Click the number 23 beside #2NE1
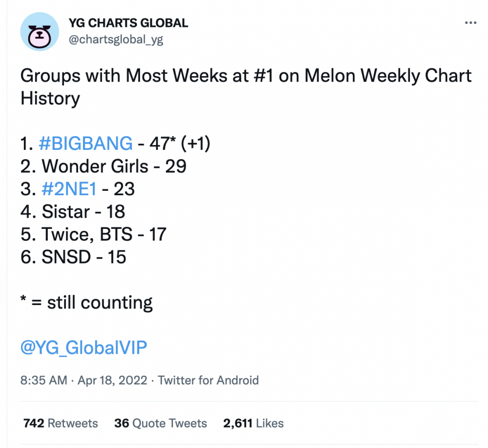Image resolution: width=488 pixels, height=448 pixels. click(x=124, y=189)
